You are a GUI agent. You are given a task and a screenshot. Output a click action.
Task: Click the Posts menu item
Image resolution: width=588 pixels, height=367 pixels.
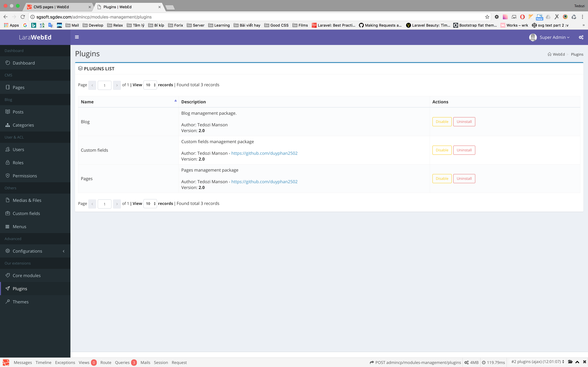pyautogui.click(x=18, y=112)
